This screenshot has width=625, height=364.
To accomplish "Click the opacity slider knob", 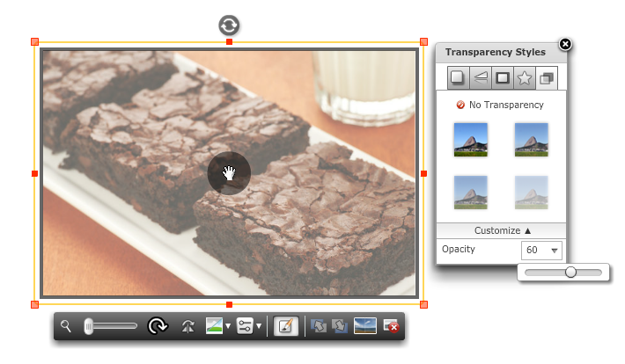I will point(570,273).
